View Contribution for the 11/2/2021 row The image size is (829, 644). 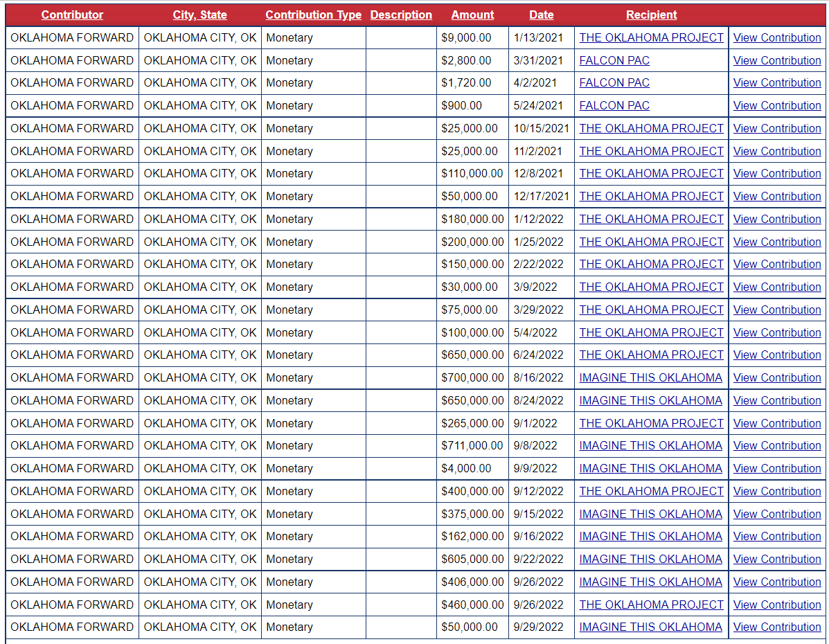coord(777,151)
